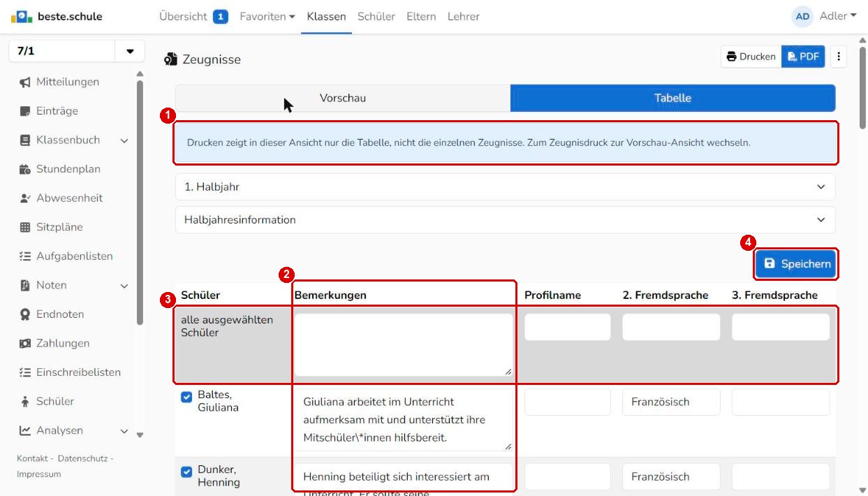Switch to the Vorschau tab
Image resolution: width=868 pixels, height=496 pixels.
[343, 99]
